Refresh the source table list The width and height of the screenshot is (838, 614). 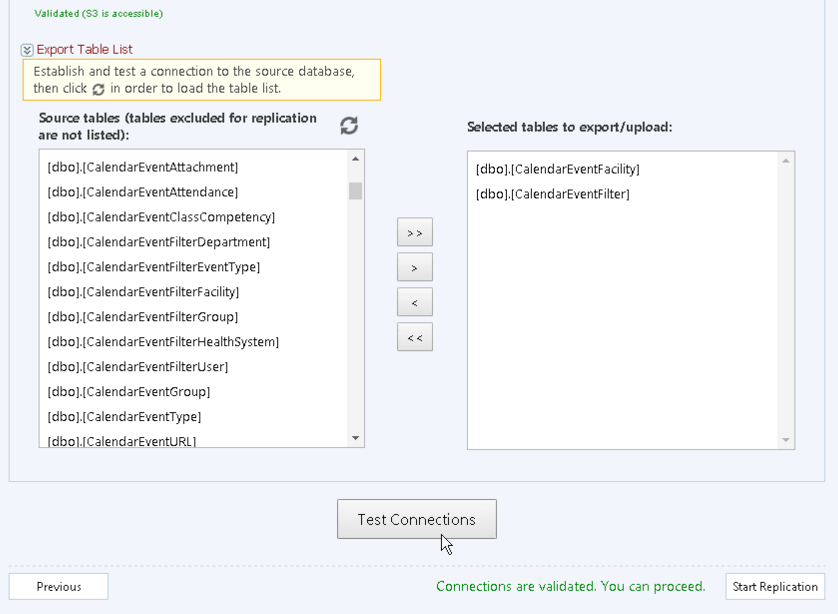point(347,125)
